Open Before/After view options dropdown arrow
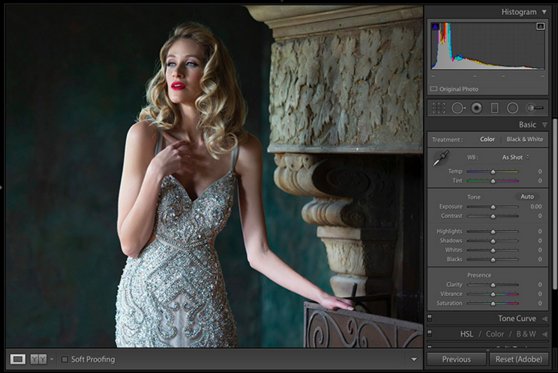The width and height of the screenshot is (558, 373). click(x=52, y=359)
